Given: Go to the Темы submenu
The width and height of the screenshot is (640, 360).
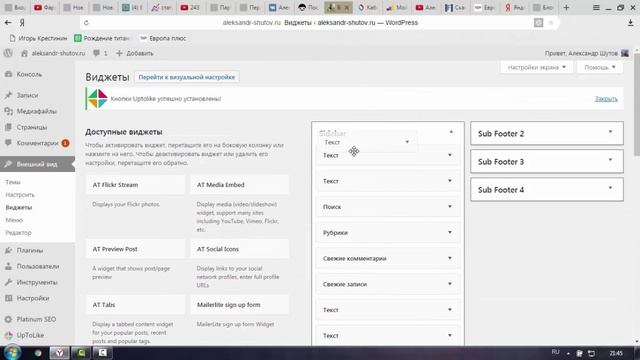Looking at the screenshot, I should point(13,182).
